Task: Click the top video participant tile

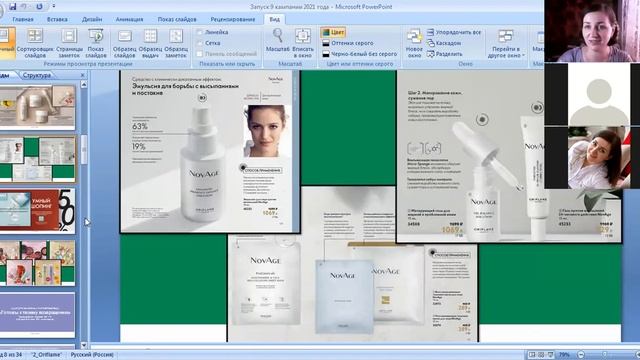Action: [592, 31]
